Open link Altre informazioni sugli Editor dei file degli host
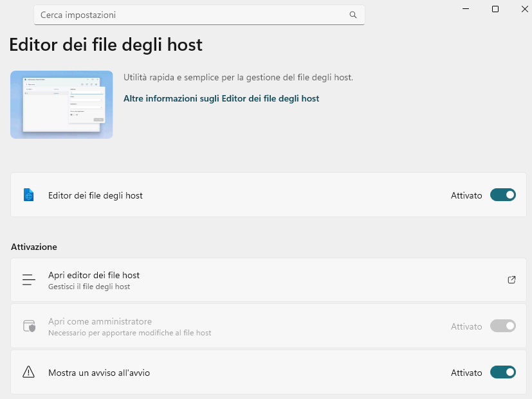This screenshot has width=532, height=399. (221, 98)
